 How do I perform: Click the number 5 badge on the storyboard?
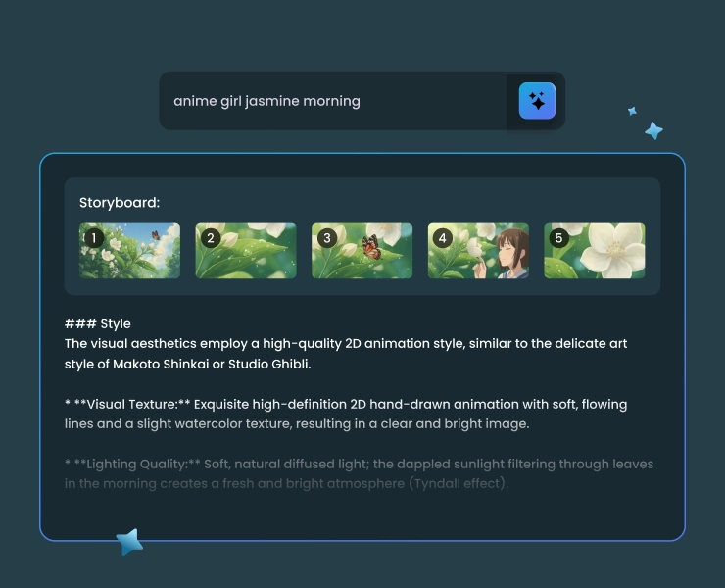click(x=559, y=238)
